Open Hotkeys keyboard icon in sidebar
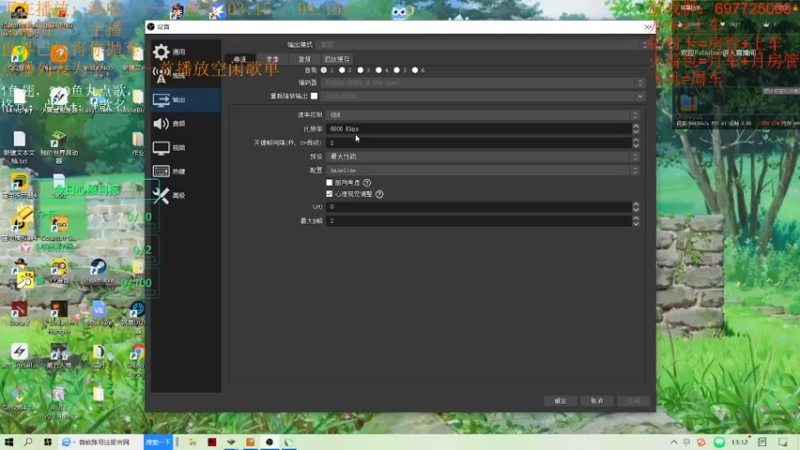800x450 pixels. [161, 171]
